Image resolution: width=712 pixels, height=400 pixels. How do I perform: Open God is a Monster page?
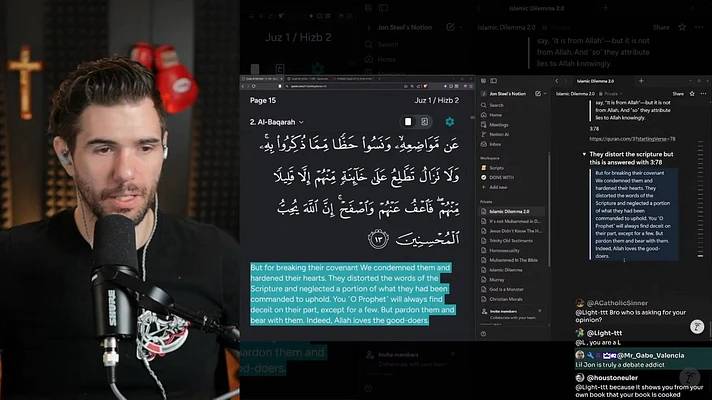[513, 289]
